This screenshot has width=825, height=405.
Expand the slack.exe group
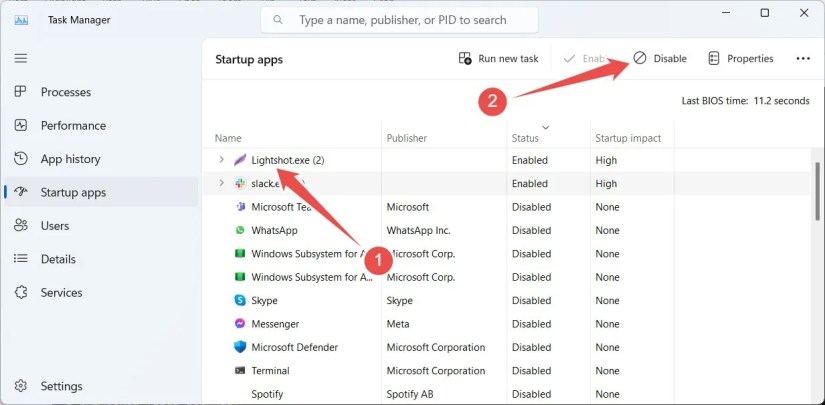pyautogui.click(x=221, y=183)
